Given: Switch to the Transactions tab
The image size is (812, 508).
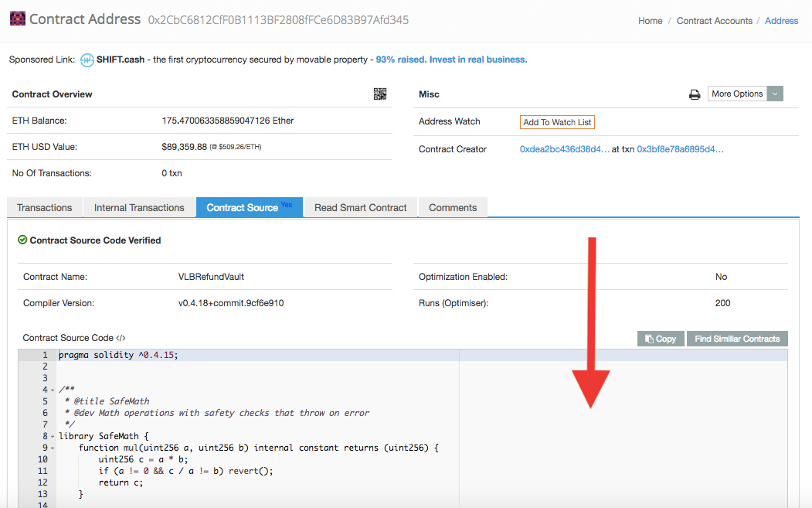Looking at the screenshot, I should (x=45, y=207).
